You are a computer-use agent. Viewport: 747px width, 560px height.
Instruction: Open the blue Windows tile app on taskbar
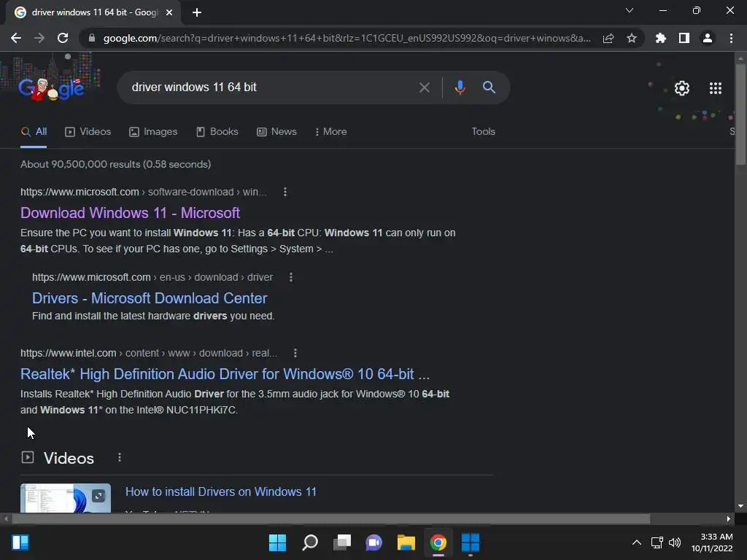click(x=471, y=542)
